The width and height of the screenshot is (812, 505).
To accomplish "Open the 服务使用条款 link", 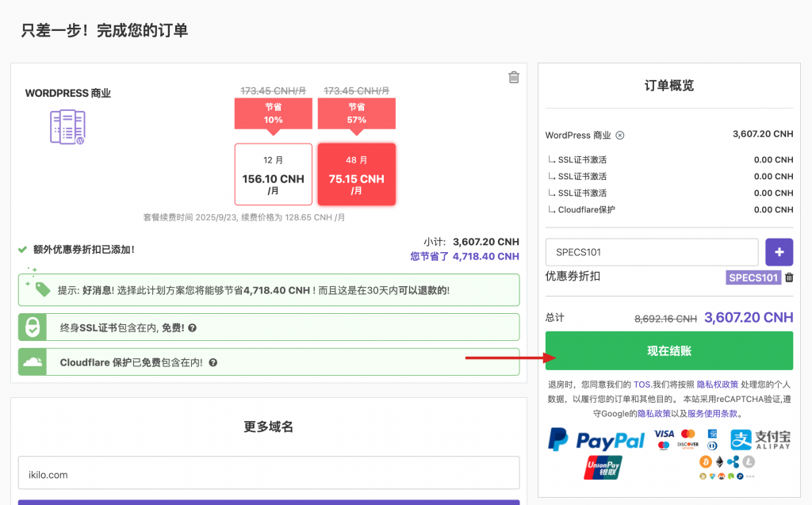I will click(x=711, y=413).
